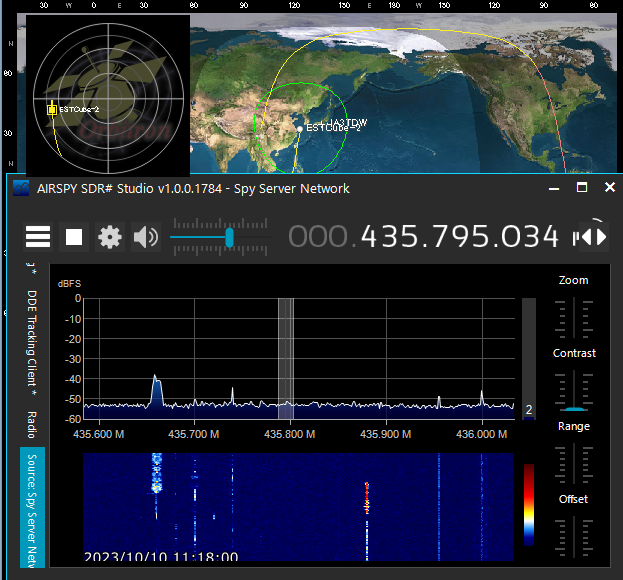Click the SDR# window title text

tap(193, 188)
